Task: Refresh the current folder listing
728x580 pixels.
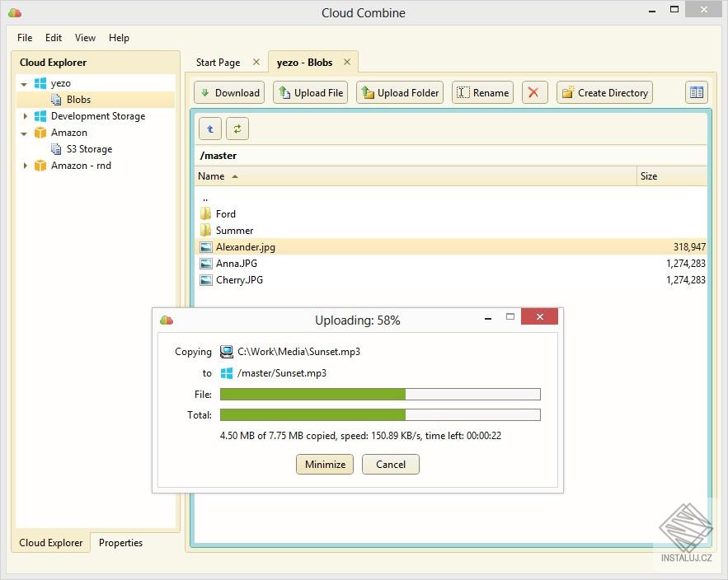Action: [x=237, y=129]
